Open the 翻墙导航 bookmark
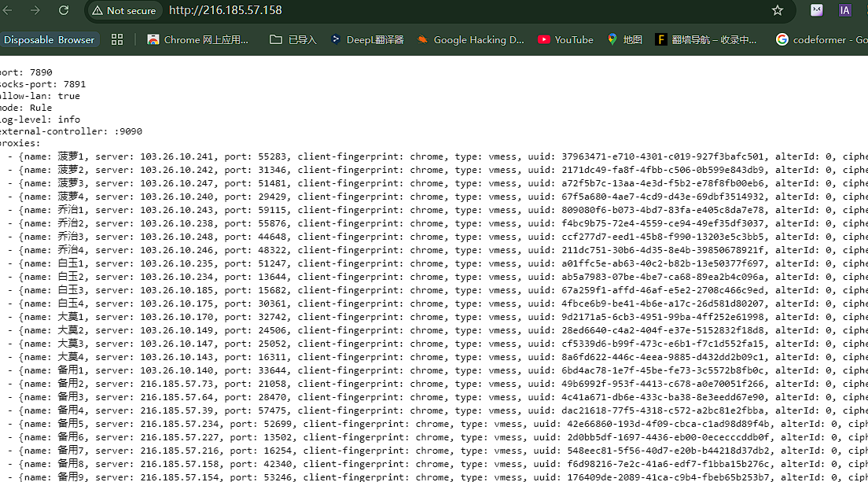This screenshot has height=482, width=868. pyautogui.click(x=705, y=39)
